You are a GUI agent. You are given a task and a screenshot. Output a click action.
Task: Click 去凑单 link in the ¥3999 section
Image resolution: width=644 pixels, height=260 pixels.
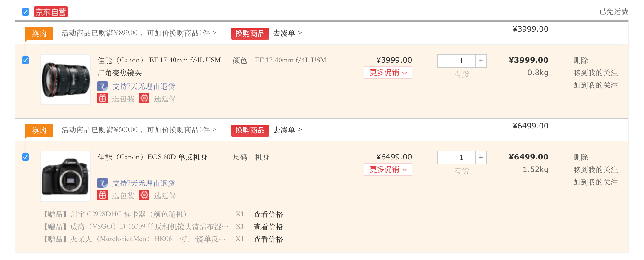287,33
